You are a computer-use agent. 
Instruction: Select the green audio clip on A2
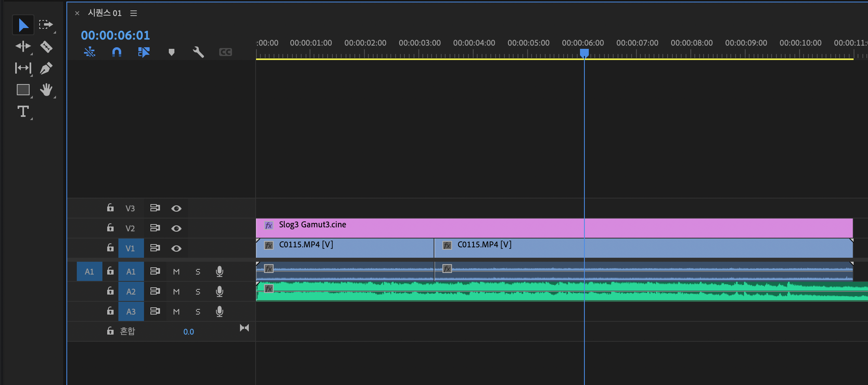pos(562,291)
